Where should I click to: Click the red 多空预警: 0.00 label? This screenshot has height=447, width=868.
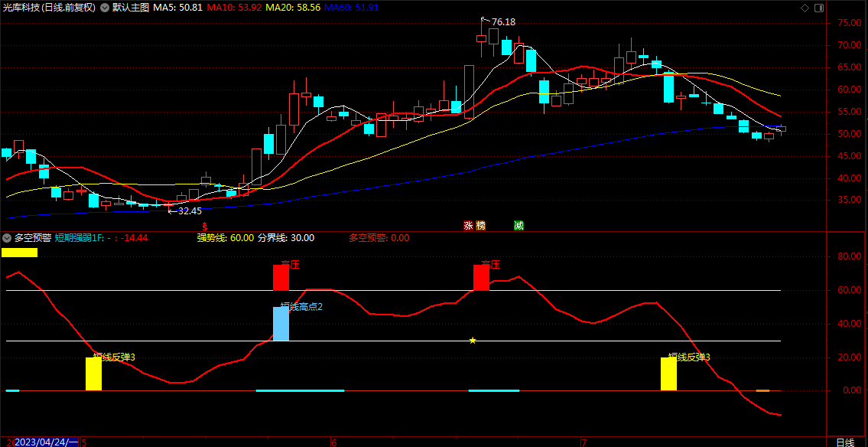tap(379, 237)
